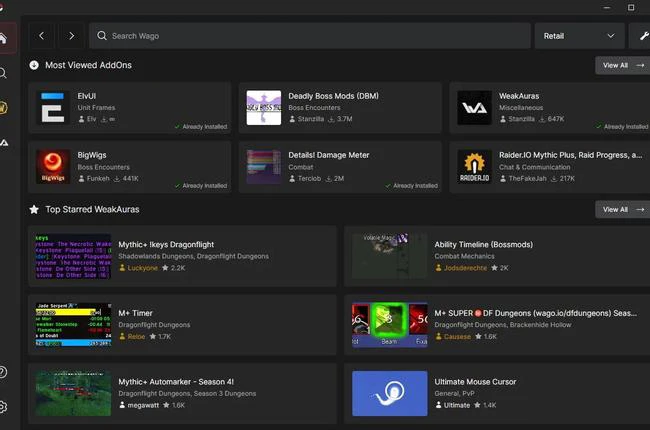Viewport: 650px width, 430px height.
Task: View all Most Viewed AddOns
Action: point(623,66)
